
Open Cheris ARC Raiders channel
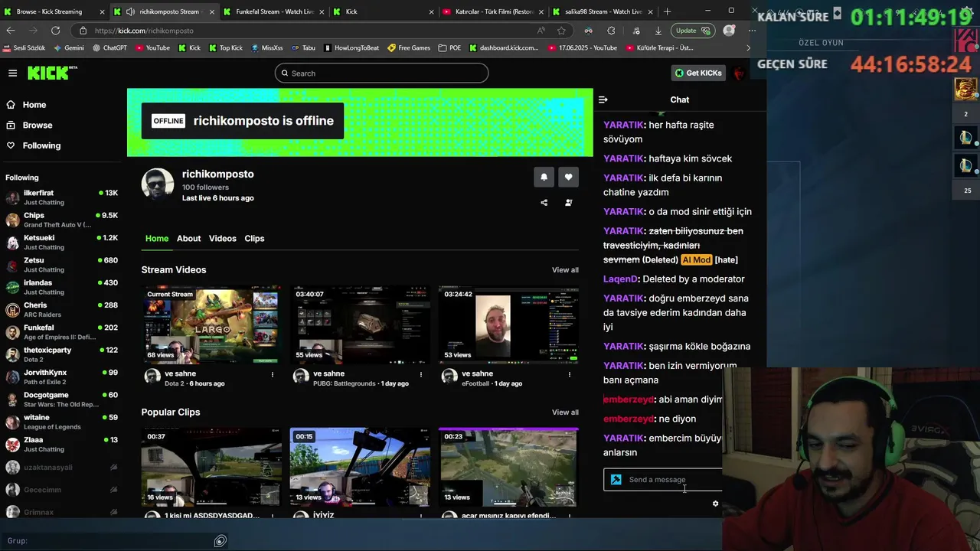[x=62, y=309]
